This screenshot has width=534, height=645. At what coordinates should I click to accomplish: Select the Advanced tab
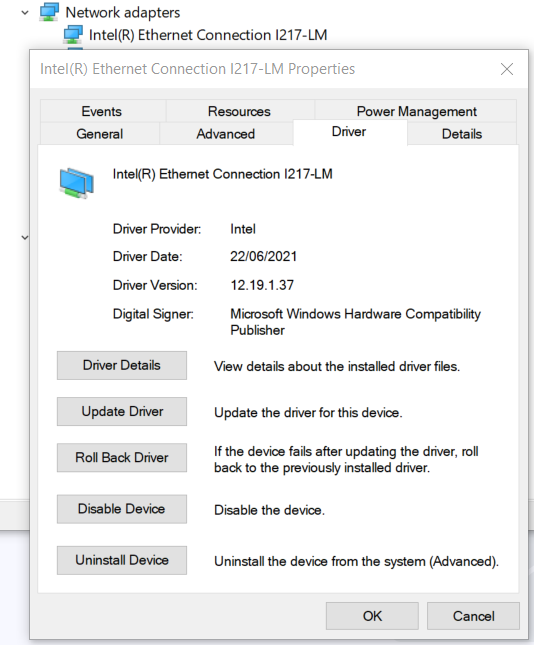225,134
